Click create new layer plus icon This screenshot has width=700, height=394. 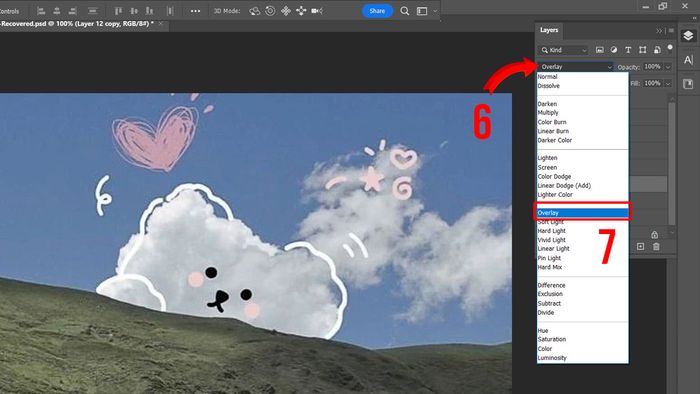(641, 246)
